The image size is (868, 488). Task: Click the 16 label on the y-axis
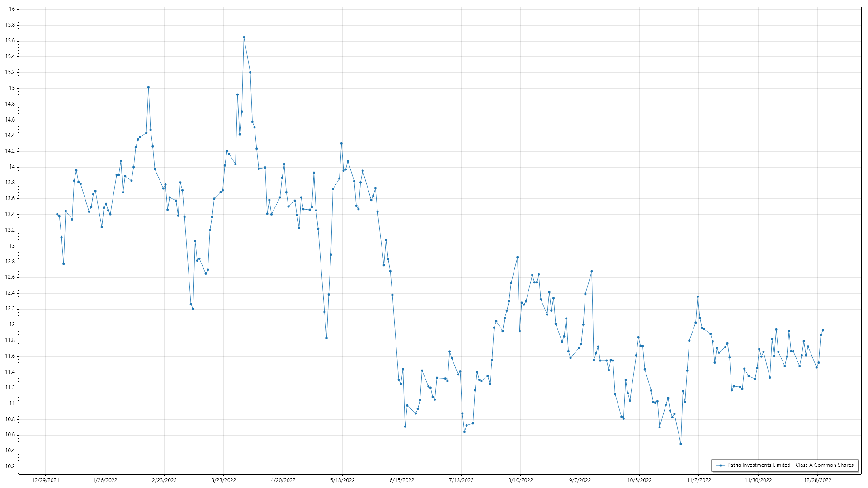pos(12,9)
